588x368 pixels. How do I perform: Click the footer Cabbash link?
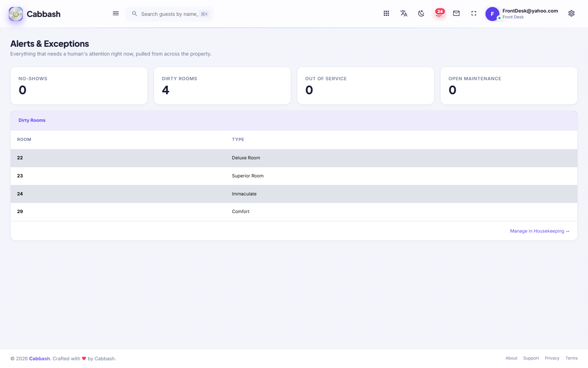tap(39, 358)
